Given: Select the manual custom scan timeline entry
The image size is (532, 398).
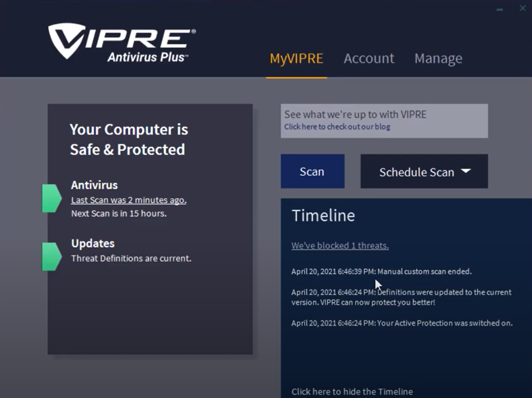Looking at the screenshot, I should tap(381, 271).
